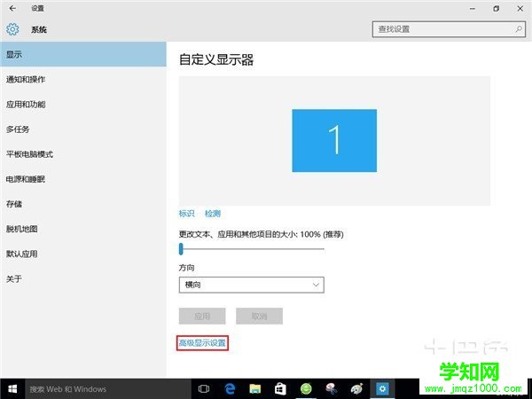Expand the 方向 orientation dropdown
Image resolution: width=532 pixels, height=399 pixels.
tap(252, 285)
